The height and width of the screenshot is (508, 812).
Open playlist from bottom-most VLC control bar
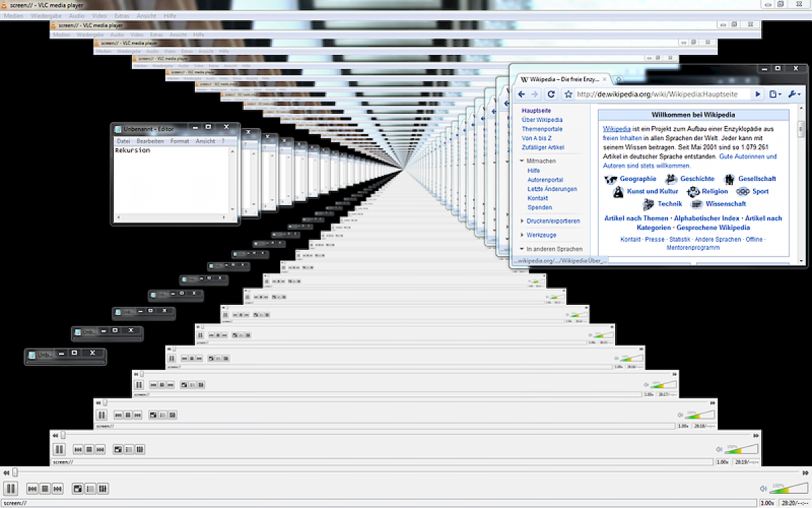[91, 488]
